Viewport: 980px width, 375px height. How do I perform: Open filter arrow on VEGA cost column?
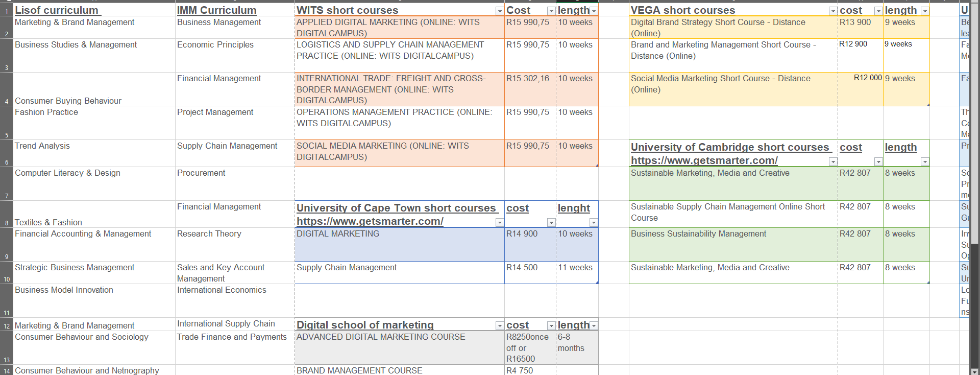tap(878, 11)
